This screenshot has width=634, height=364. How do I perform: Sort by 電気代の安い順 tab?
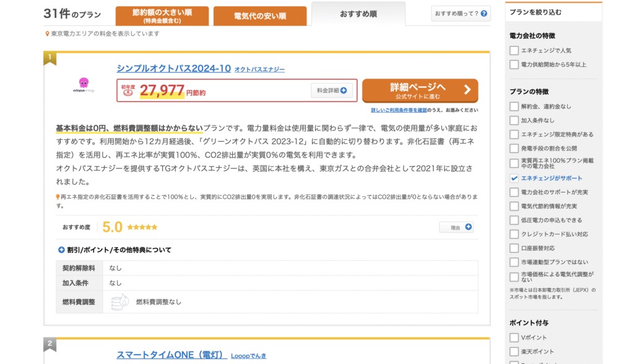260,15
